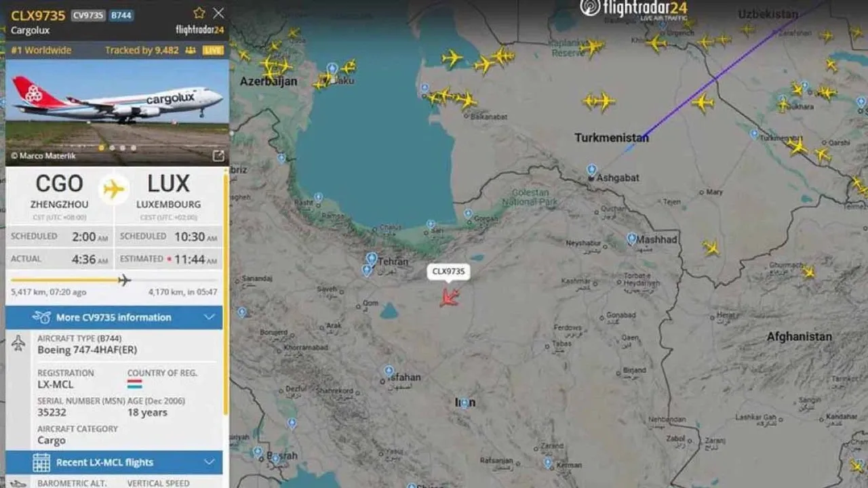
Task: Click the Cargolux aircraft photo thumbnail
Action: pos(117,113)
